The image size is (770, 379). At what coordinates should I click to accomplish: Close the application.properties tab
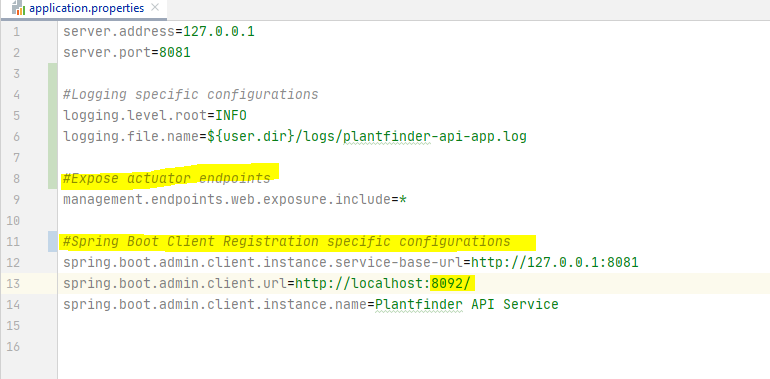tap(155, 8)
